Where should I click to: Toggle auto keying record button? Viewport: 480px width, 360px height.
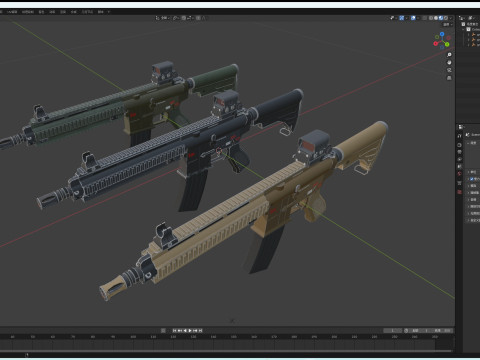(x=163, y=330)
